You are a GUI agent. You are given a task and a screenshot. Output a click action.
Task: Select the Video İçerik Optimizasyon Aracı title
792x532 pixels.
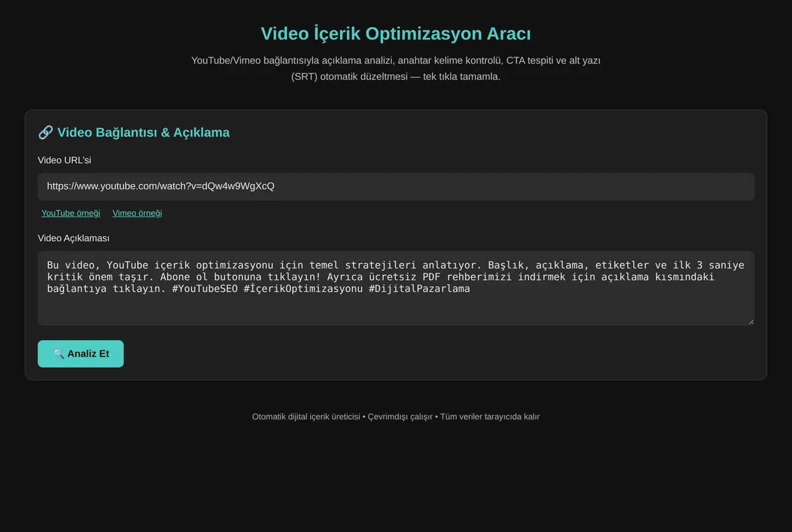(x=396, y=34)
